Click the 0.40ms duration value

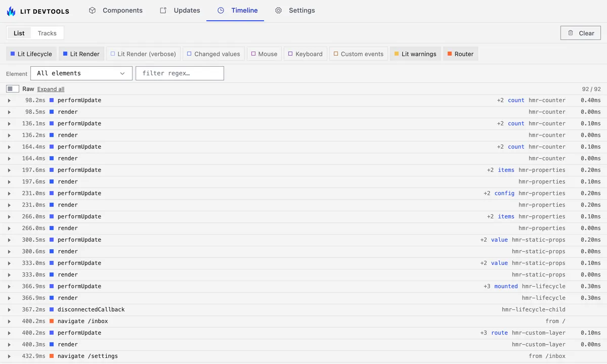[x=590, y=100]
